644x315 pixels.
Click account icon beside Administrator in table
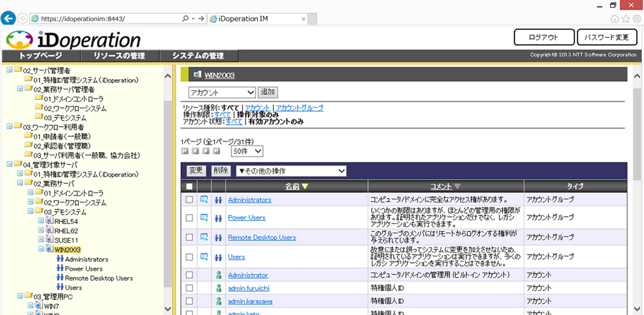(x=219, y=275)
